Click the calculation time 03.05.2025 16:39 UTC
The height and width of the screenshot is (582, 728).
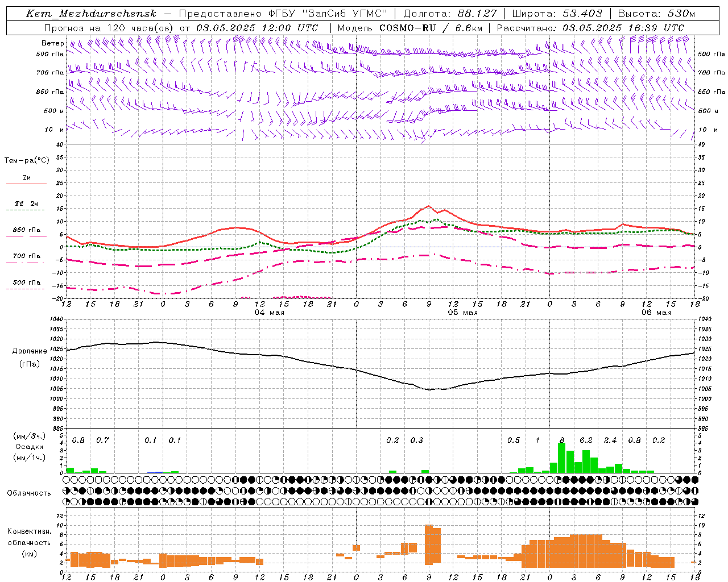pos(623,28)
